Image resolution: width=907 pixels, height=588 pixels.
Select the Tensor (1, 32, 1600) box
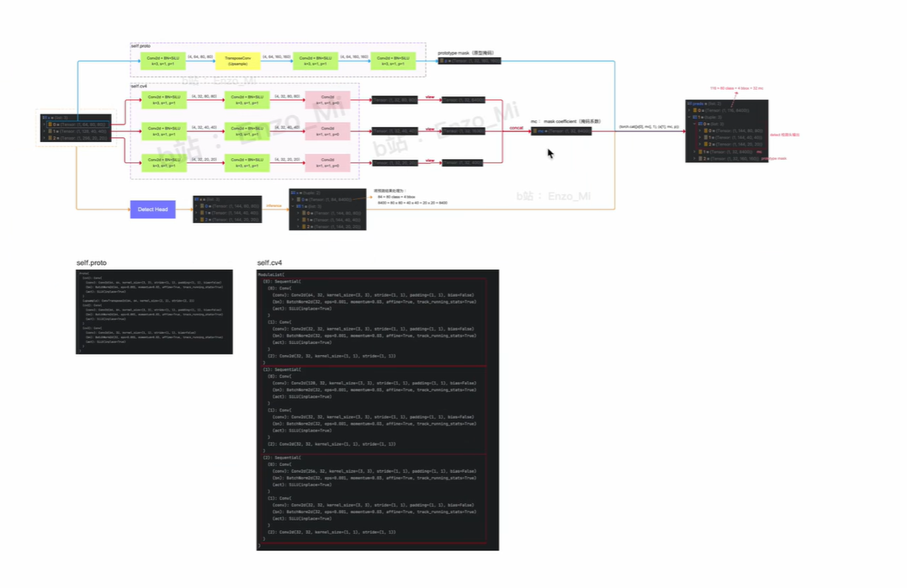[x=463, y=131]
